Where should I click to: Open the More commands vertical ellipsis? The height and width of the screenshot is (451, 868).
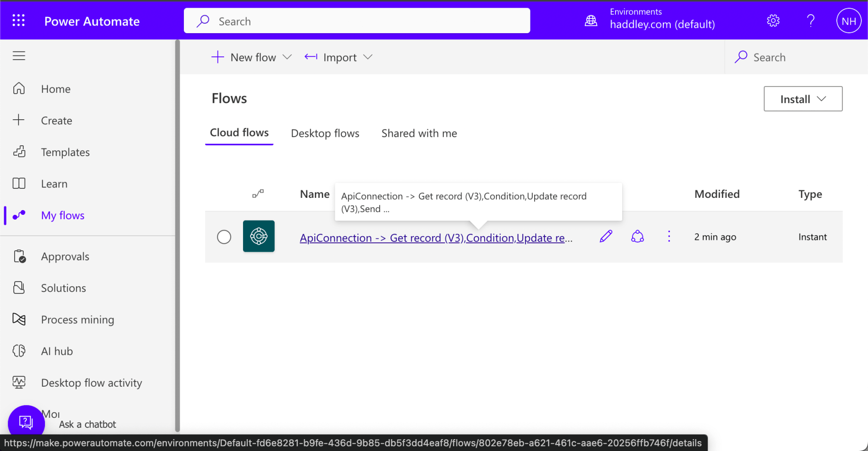pos(668,236)
